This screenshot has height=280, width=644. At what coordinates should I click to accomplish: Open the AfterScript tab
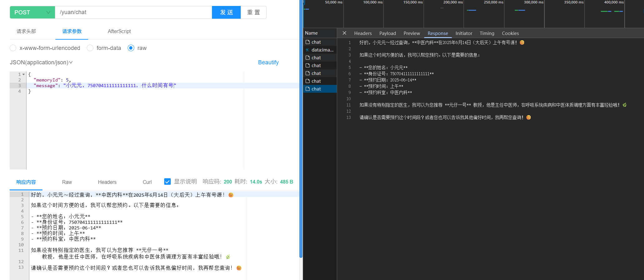coord(119,31)
